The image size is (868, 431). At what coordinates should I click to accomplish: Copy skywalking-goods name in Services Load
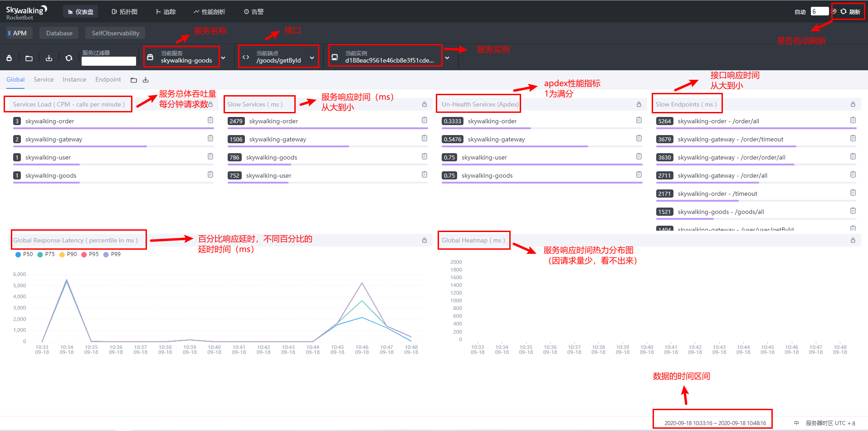point(210,174)
